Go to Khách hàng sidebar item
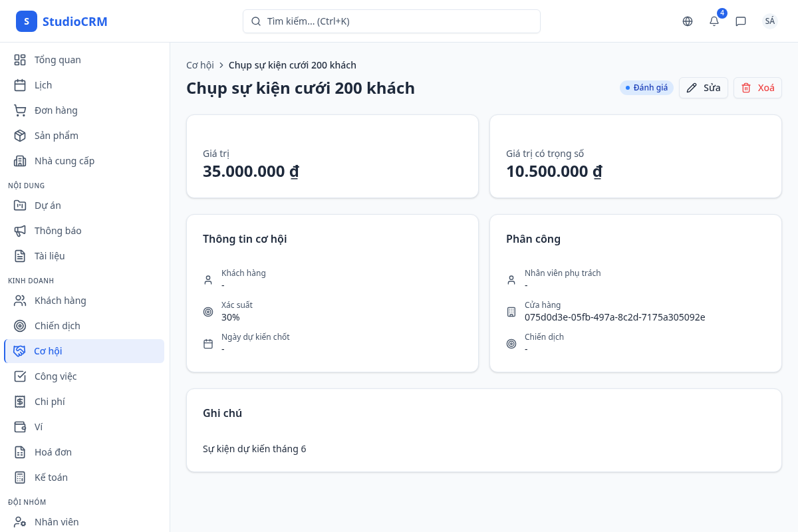Screen dimensions: 798x532 60,301
